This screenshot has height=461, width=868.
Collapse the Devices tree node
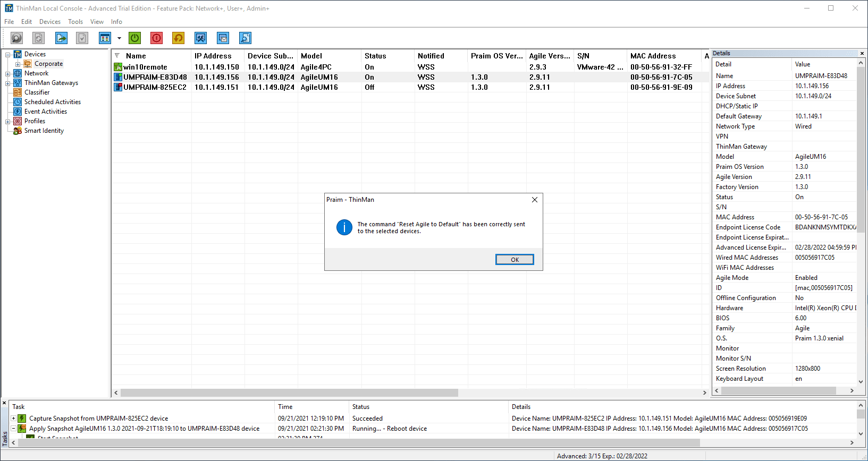point(7,54)
